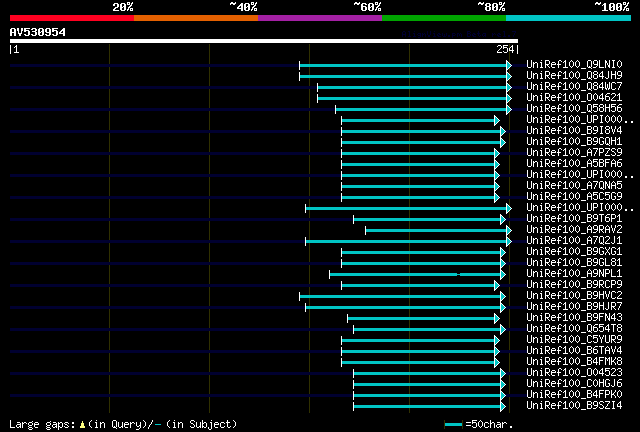The image size is (640, 432).
Task: Open hit UniRef100_Q9LNI0
Action: click(x=574, y=65)
